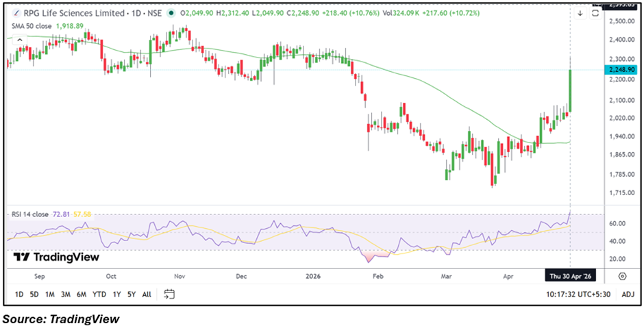
Task: Switch to the 3M range
Action: (x=66, y=294)
